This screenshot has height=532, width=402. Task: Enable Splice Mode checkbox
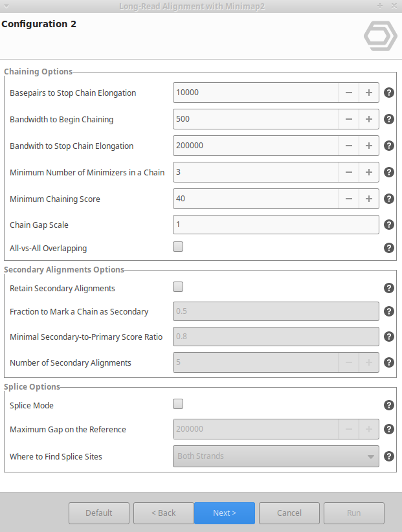point(178,404)
